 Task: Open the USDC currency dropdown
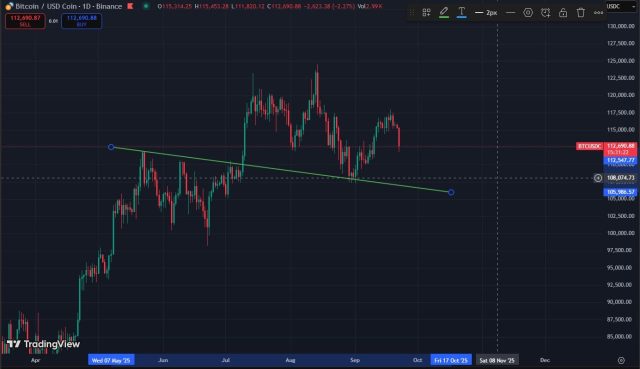pos(621,6)
